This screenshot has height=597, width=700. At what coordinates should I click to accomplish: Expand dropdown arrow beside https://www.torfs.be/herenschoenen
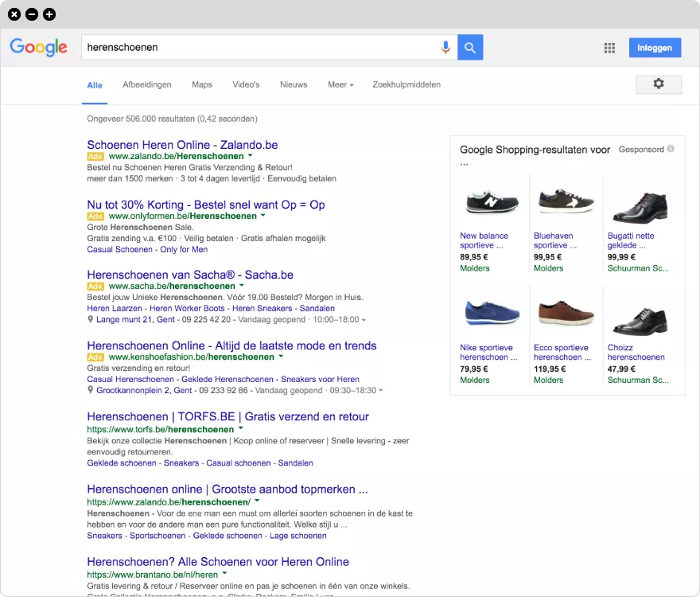click(240, 428)
